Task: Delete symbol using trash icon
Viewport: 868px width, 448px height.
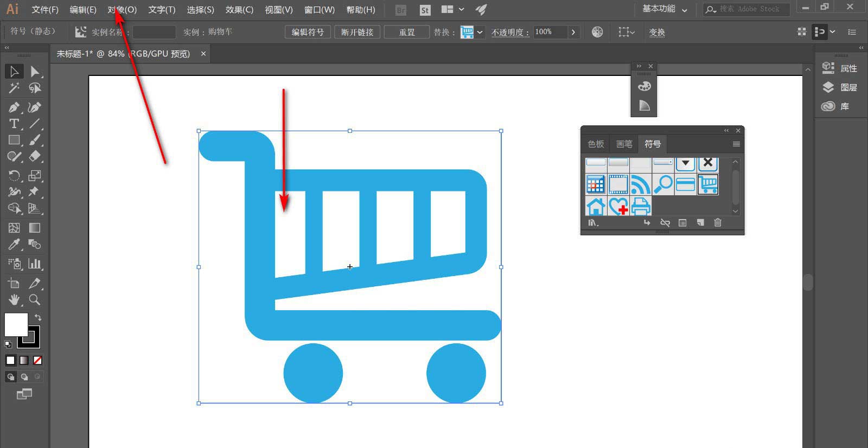Action: pos(718,222)
